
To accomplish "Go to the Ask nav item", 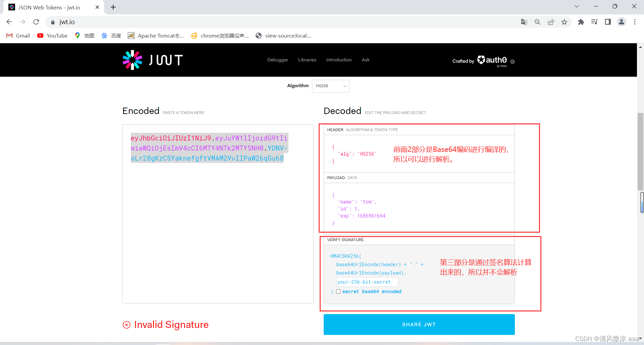I will (366, 60).
